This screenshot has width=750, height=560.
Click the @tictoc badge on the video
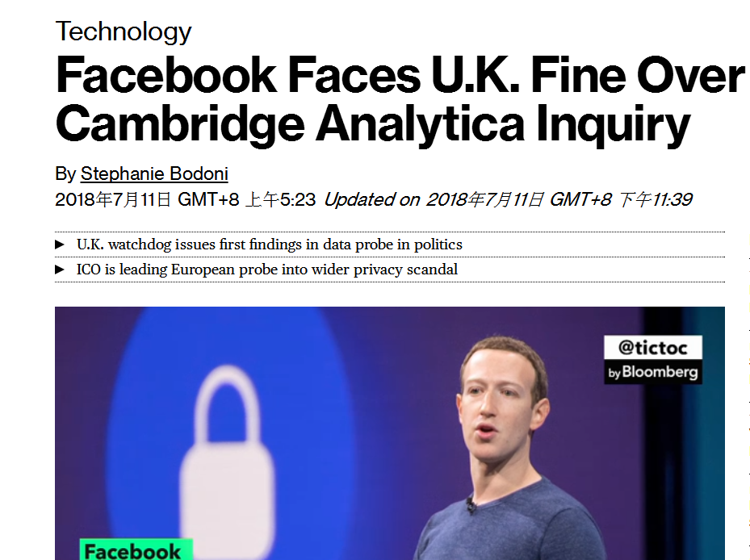tap(652, 348)
